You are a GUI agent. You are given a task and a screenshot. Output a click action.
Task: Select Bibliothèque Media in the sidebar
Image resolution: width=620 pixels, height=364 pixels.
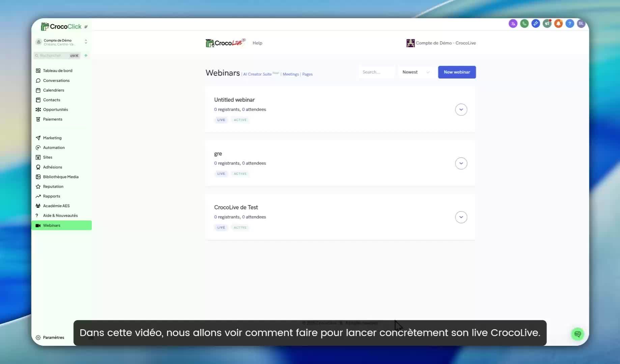tap(60, 177)
